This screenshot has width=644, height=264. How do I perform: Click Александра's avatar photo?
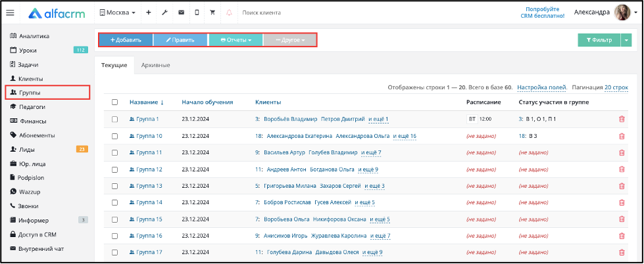622,12
